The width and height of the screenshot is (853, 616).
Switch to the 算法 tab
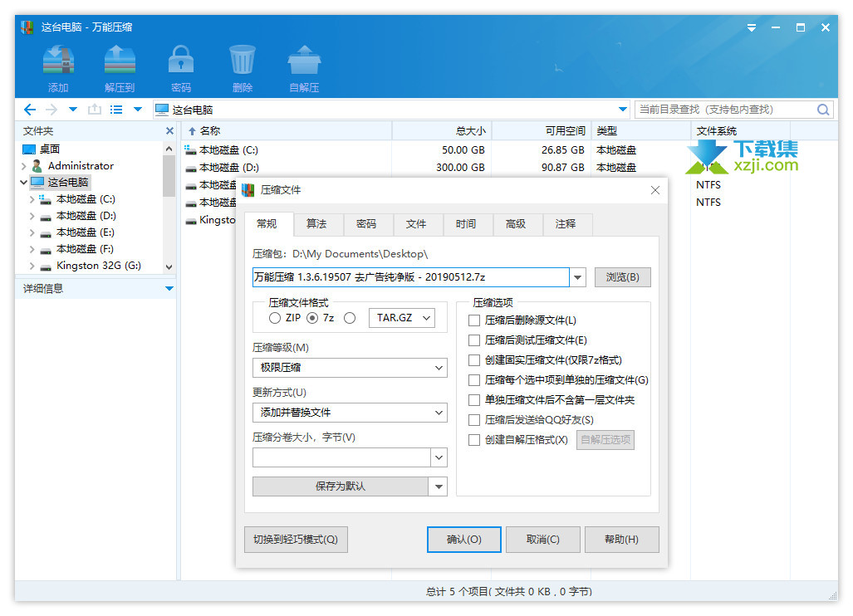(x=316, y=224)
